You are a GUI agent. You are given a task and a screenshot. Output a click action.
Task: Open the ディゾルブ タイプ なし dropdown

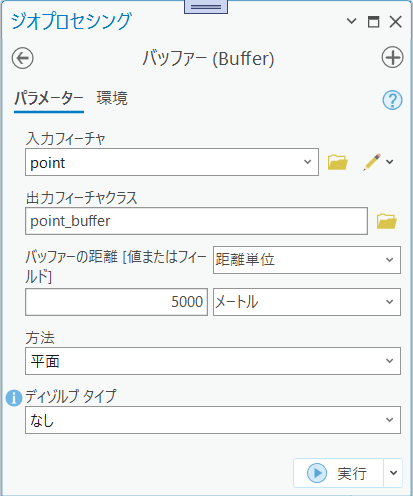[213, 420]
